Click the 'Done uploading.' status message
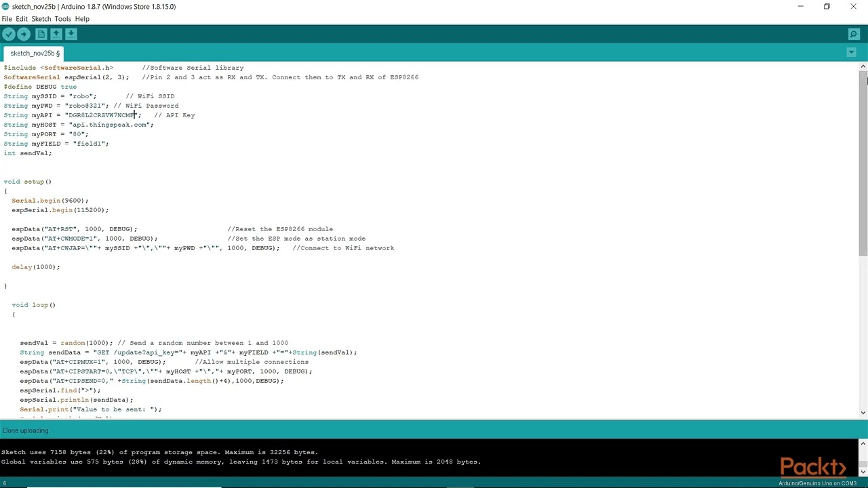The height and width of the screenshot is (488, 868). [x=26, y=431]
